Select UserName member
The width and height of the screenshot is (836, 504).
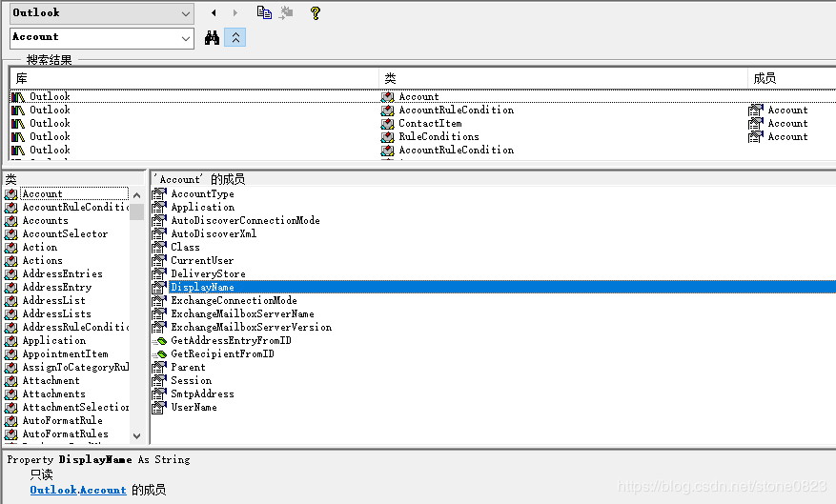pos(194,407)
